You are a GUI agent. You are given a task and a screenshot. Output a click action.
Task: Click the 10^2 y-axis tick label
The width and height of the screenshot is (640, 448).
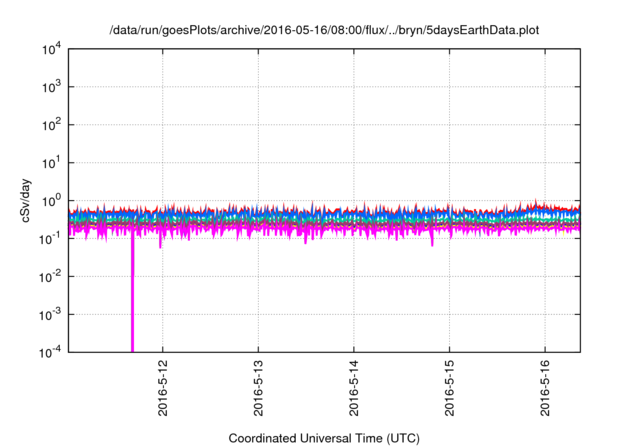(51, 125)
